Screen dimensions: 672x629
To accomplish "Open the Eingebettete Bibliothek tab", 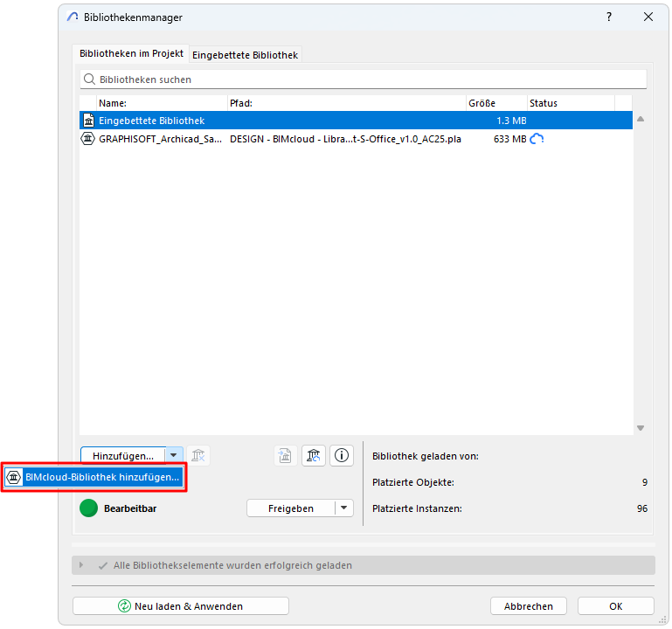I will click(245, 55).
